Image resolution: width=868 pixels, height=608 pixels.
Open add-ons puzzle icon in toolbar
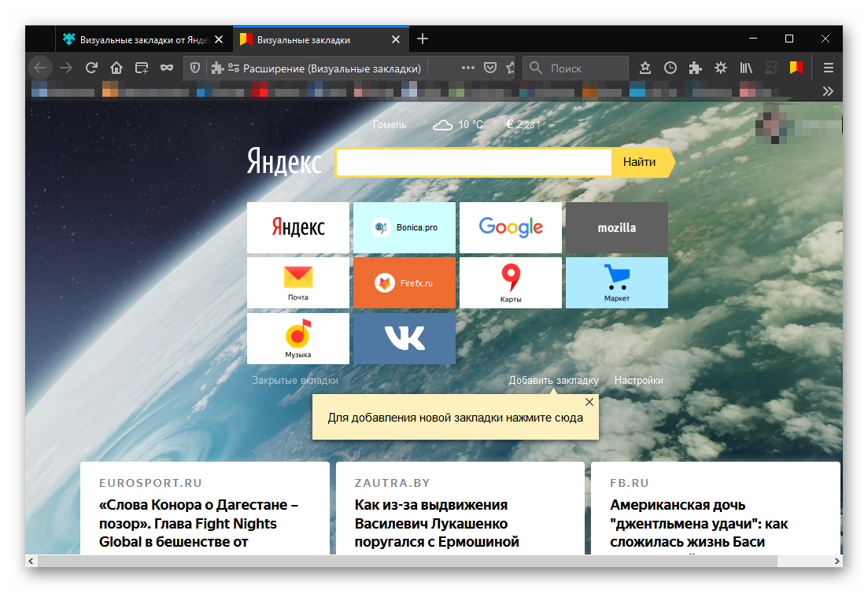coord(696,68)
